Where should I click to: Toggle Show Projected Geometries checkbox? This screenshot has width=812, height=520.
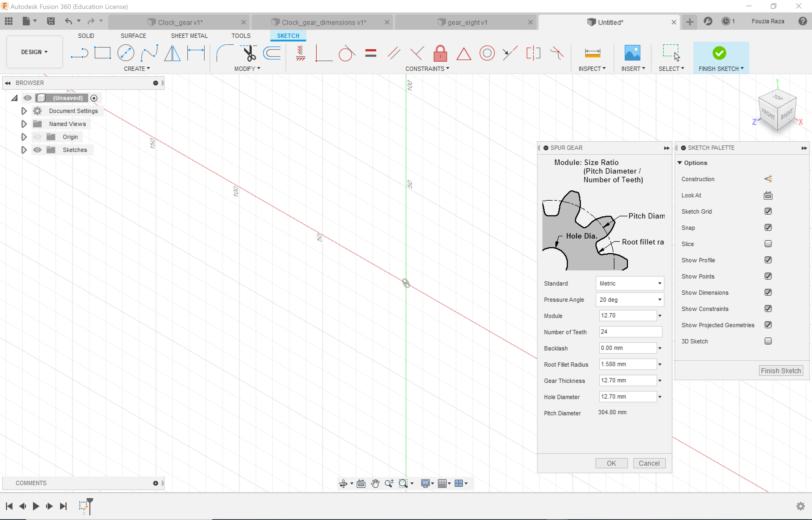tap(768, 325)
